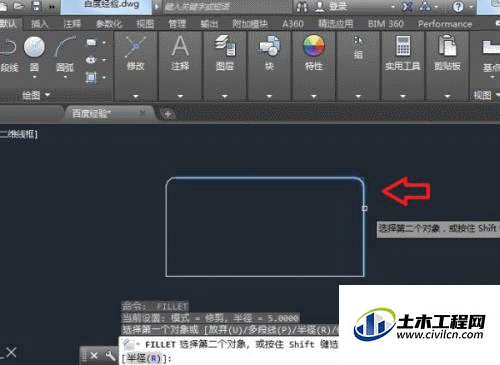Switch to the A360 ribbon tab
The image size is (500, 365).
pos(293,24)
